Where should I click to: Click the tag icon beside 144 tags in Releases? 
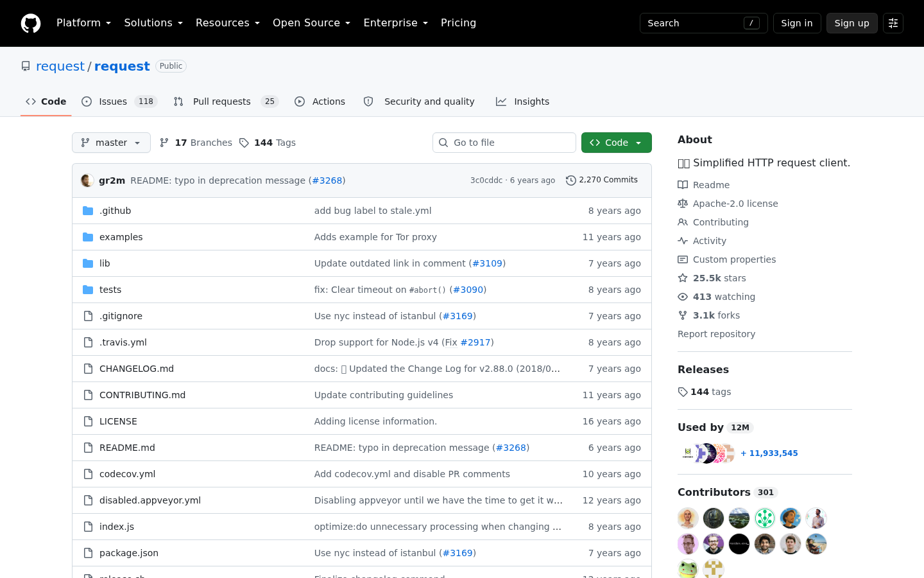[683, 392]
